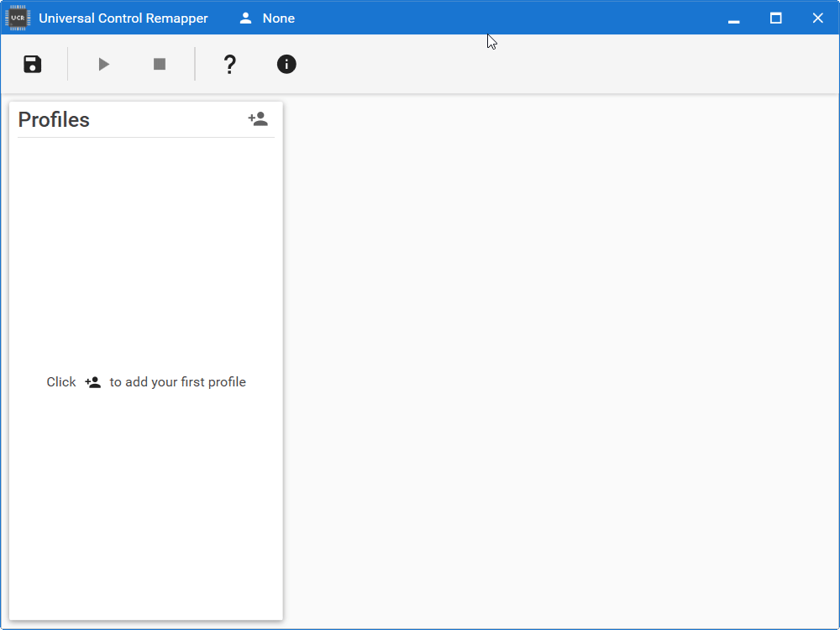Image resolution: width=840 pixels, height=630 pixels.
Task: Open help via the question mark icon
Action: 230,65
